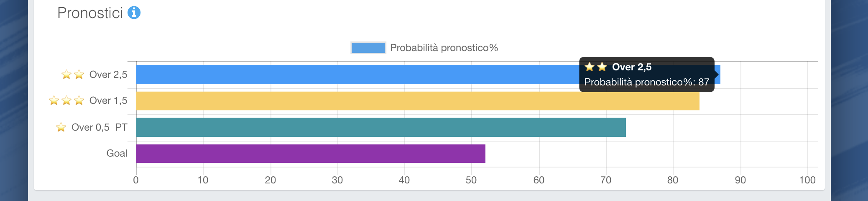Click the stars inside the dark tooltip
Viewport: 868px width, 201px height.
pyautogui.click(x=596, y=67)
